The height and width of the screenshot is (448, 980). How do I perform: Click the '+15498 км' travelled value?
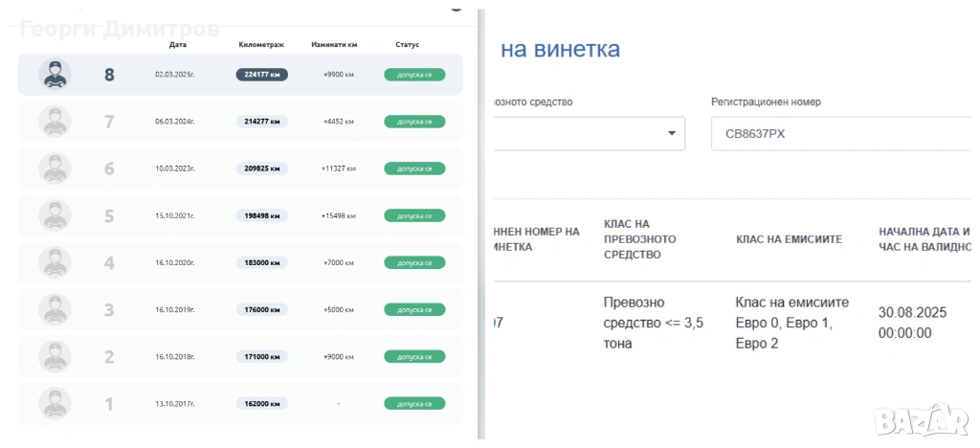point(338,215)
